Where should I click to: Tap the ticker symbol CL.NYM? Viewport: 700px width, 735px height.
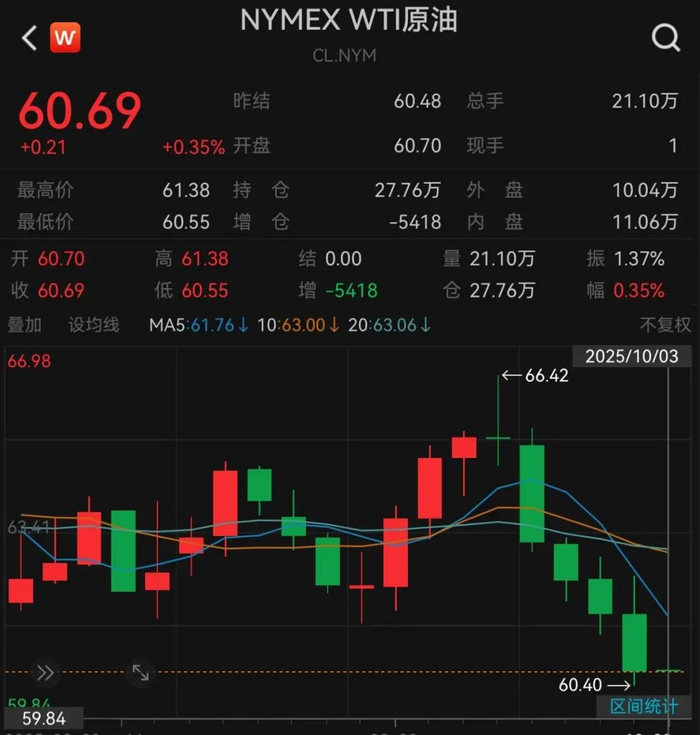tap(345, 56)
